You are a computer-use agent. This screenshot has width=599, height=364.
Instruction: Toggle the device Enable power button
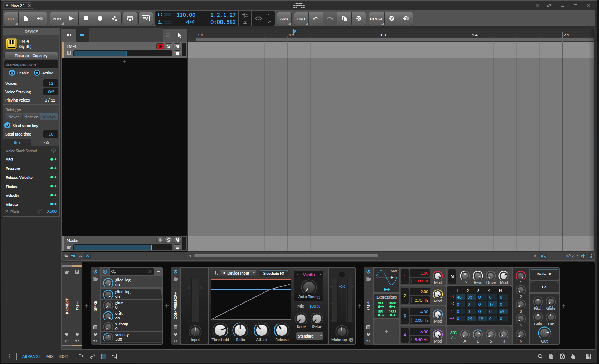click(12, 73)
